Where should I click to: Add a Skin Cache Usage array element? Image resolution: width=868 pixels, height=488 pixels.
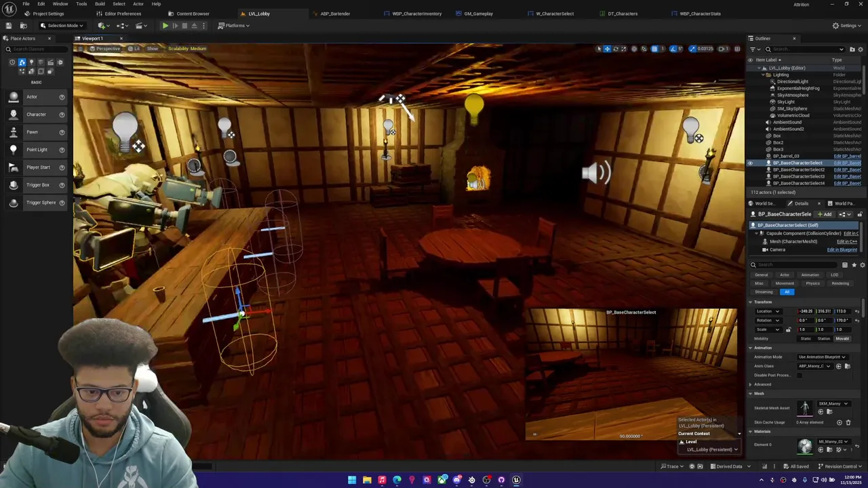[839, 422]
